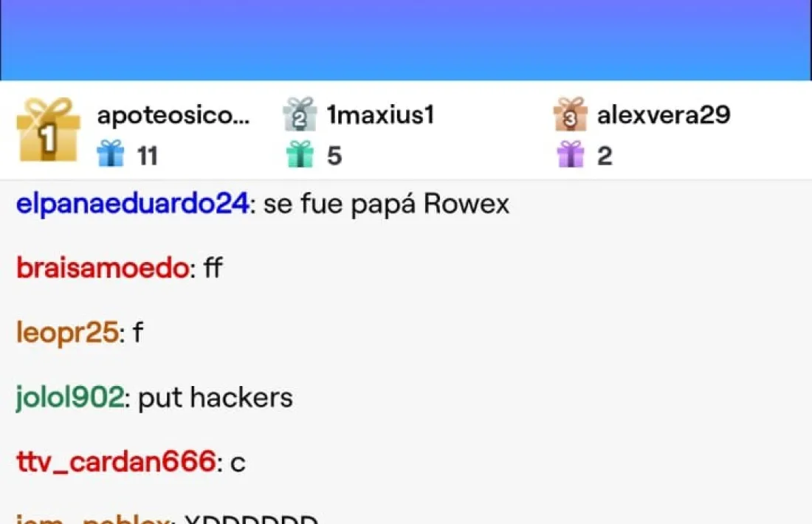This screenshot has height=524, width=812.
Task: Click the silver number 2 gift badge
Action: (300, 114)
